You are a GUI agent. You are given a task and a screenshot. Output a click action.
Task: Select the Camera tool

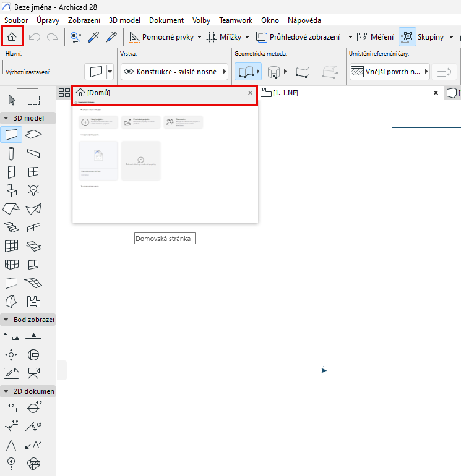(33, 373)
